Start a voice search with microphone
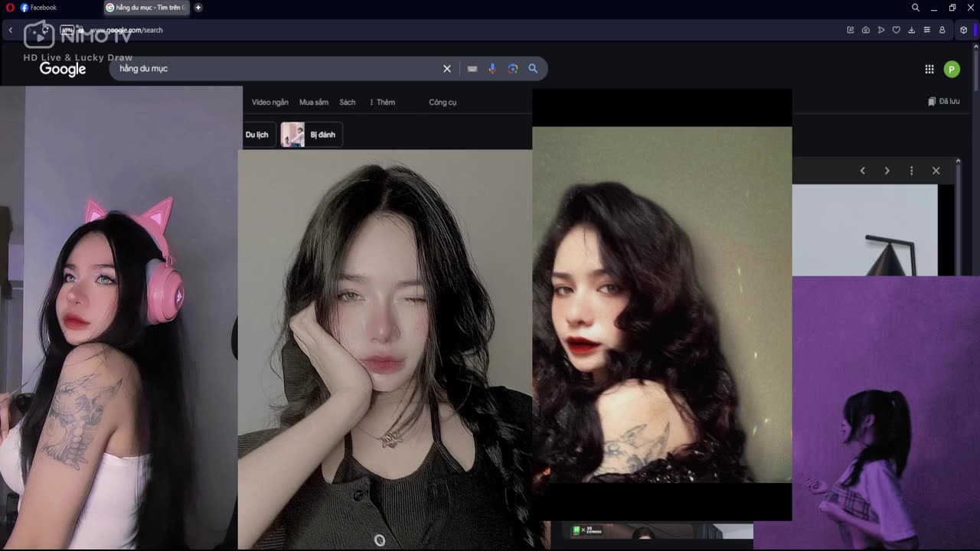 click(x=492, y=69)
